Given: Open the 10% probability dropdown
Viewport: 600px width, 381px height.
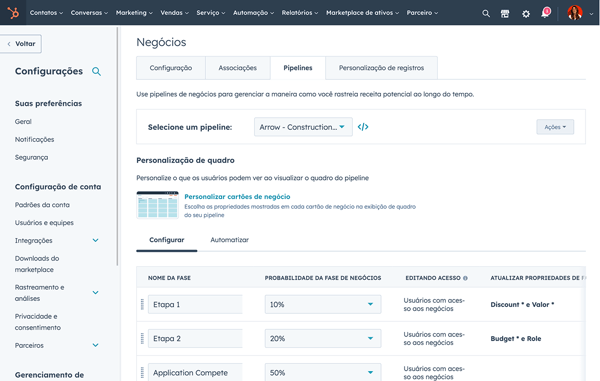Looking at the screenshot, I should tap(323, 304).
